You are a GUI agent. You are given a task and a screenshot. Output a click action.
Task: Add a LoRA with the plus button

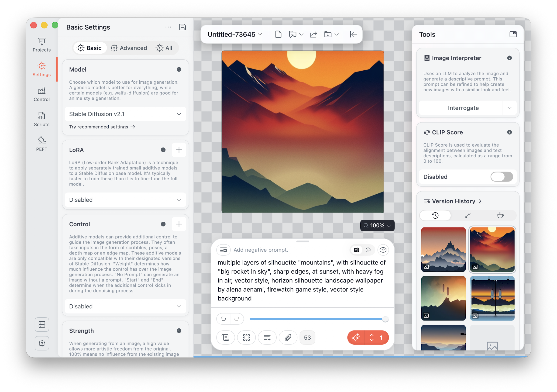tap(179, 150)
